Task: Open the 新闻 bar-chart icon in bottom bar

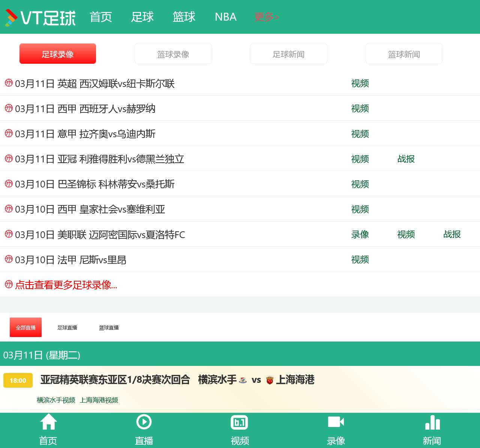Action: pyautogui.click(x=432, y=422)
